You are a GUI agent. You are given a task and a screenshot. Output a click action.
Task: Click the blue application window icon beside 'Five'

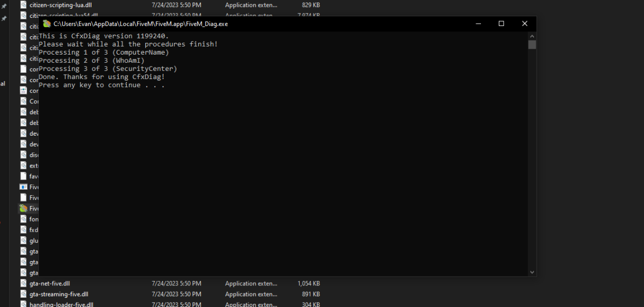pyautogui.click(x=23, y=187)
